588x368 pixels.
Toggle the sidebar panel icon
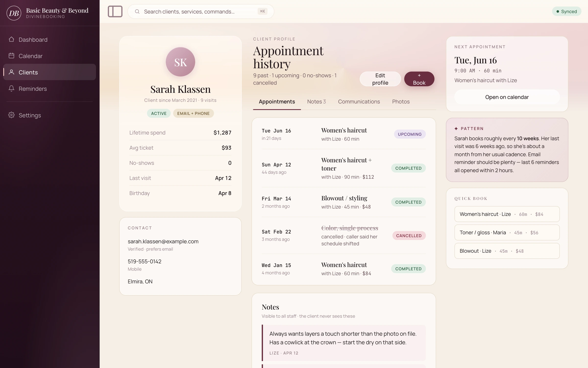pyautogui.click(x=115, y=12)
